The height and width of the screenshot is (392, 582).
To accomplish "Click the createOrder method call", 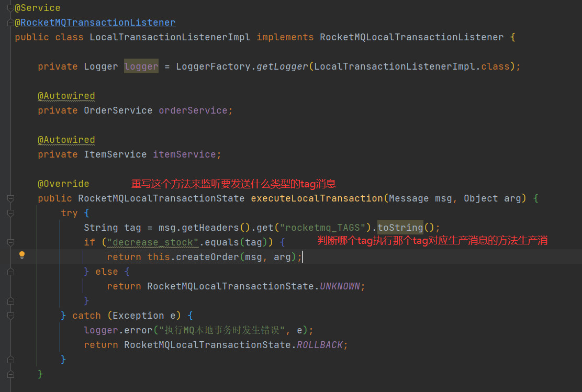I will click(207, 257).
